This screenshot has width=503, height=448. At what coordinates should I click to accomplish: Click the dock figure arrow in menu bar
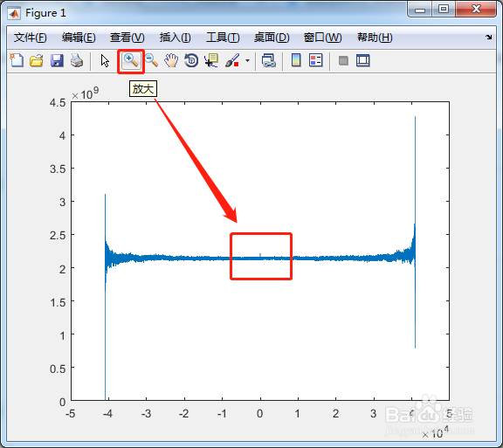488,37
